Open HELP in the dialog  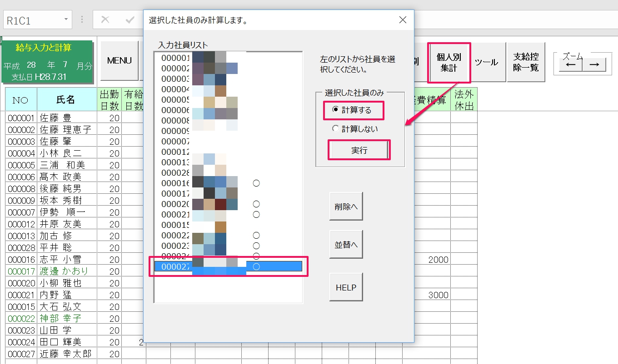coord(346,287)
